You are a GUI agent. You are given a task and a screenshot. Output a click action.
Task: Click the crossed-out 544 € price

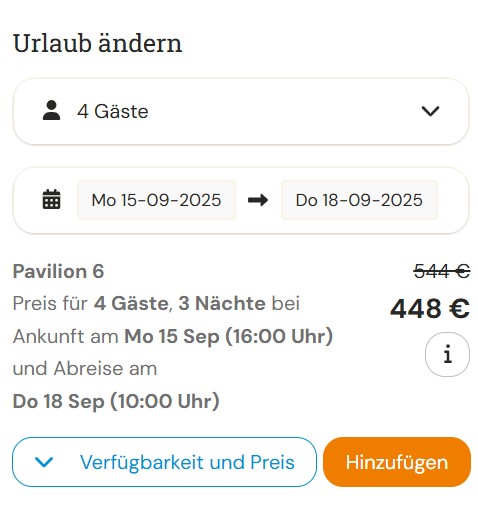pyautogui.click(x=442, y=271)
